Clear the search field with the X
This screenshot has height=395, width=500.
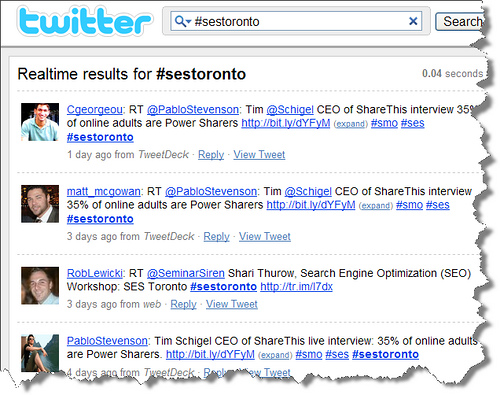point(413,21)
